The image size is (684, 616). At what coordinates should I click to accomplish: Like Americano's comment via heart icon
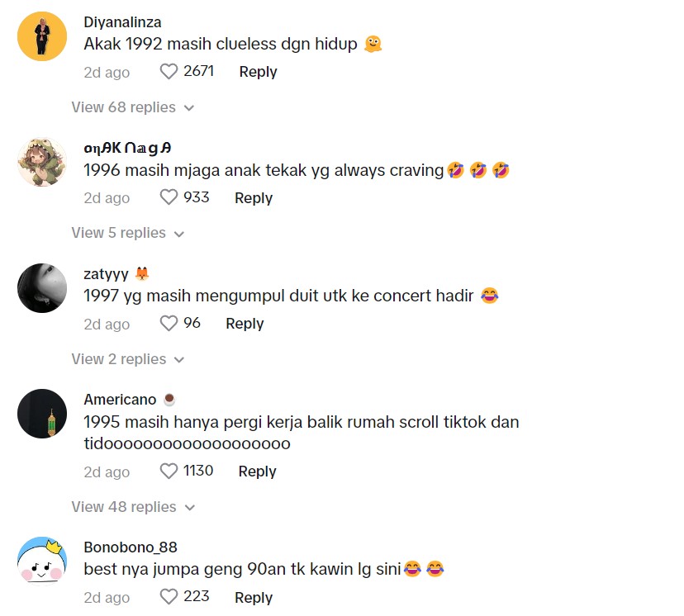pyautogui.click(x=169, y=471)
